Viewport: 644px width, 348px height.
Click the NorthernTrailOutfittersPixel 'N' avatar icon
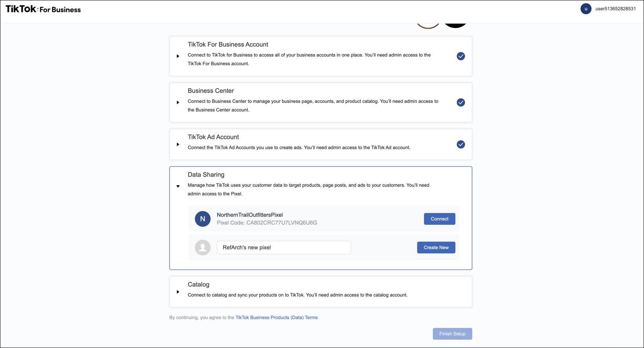click(x=203, y=219)
